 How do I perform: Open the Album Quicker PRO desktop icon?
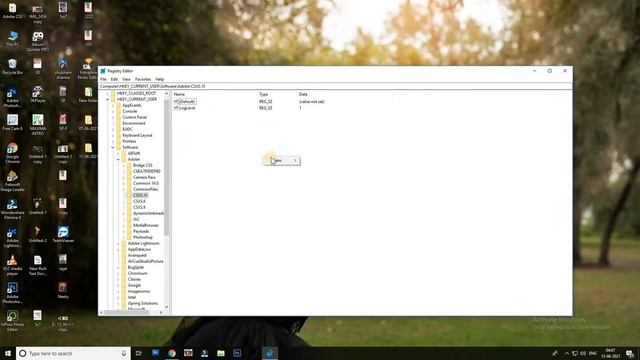(x=38, y=41)
